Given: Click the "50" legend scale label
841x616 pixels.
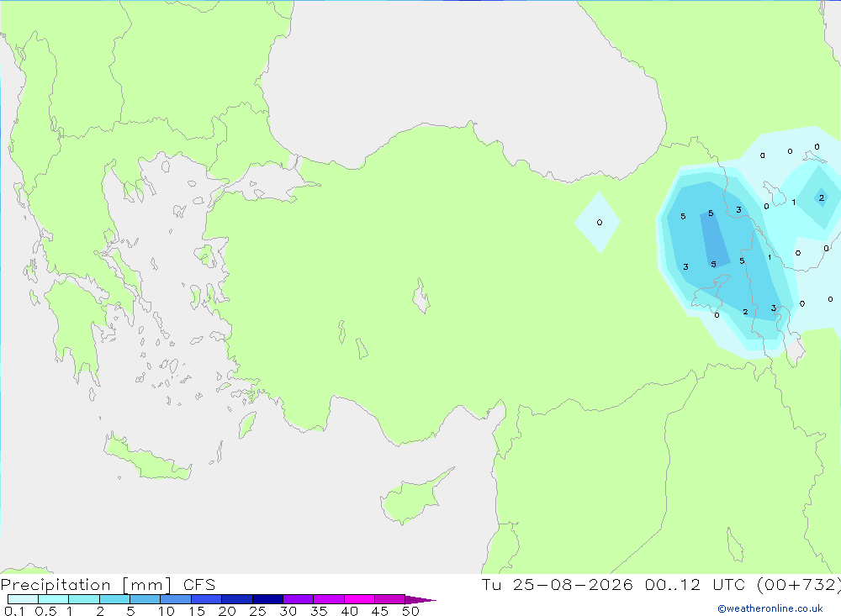Looking at the screenshot, I should [411, 611].
